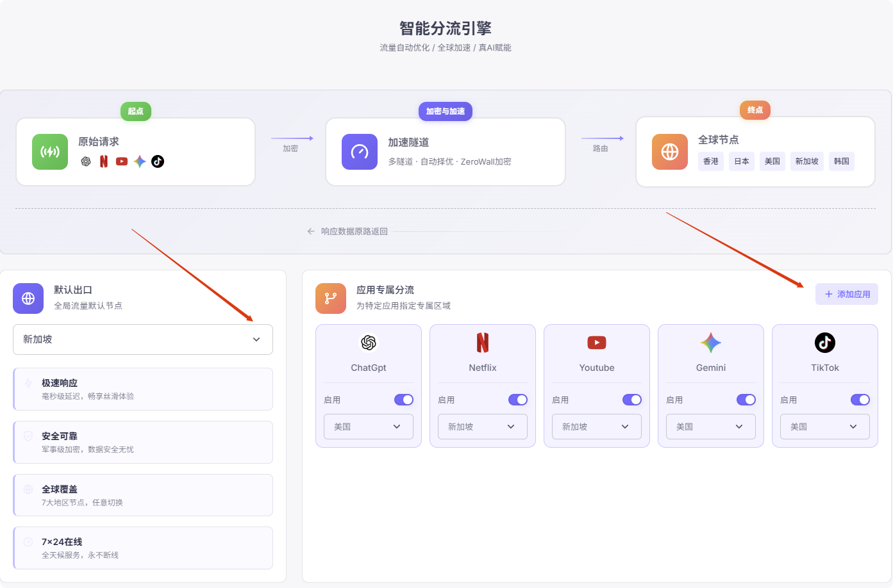Click the 智能分流引擎 heading
The width and height of the screenshot is (893, 588).
[x=446, y=28]
